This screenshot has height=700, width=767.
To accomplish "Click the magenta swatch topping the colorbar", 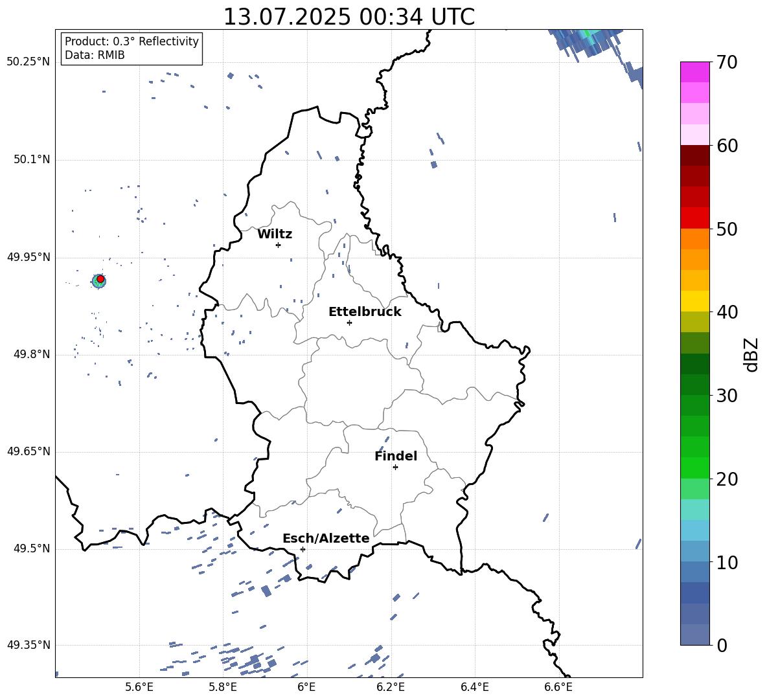I will tap(694, 72).
